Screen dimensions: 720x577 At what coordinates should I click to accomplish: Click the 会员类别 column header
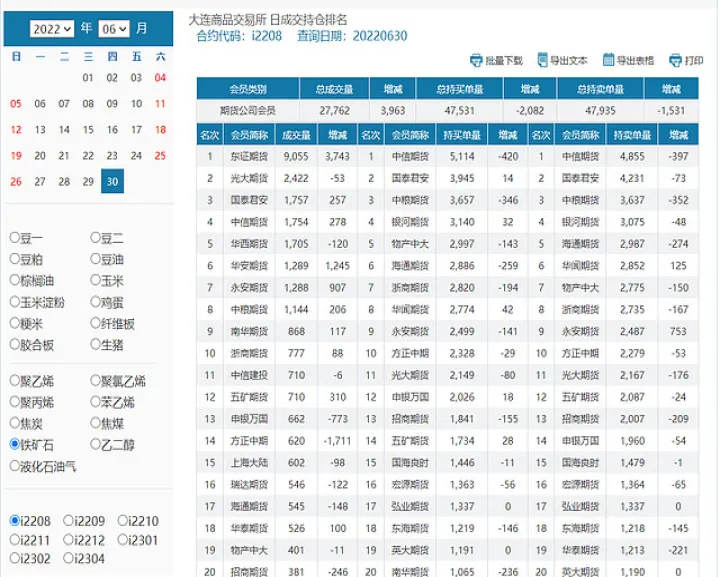coord(248,89)
